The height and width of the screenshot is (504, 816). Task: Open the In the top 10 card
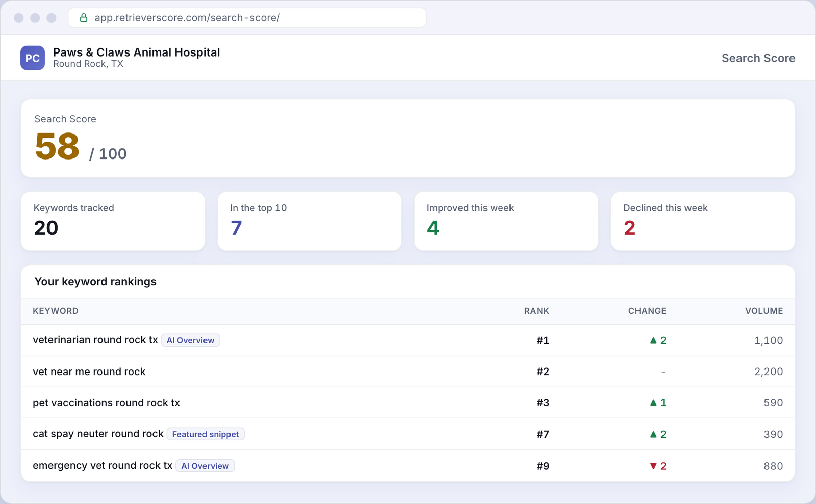[x=310, y=221]
